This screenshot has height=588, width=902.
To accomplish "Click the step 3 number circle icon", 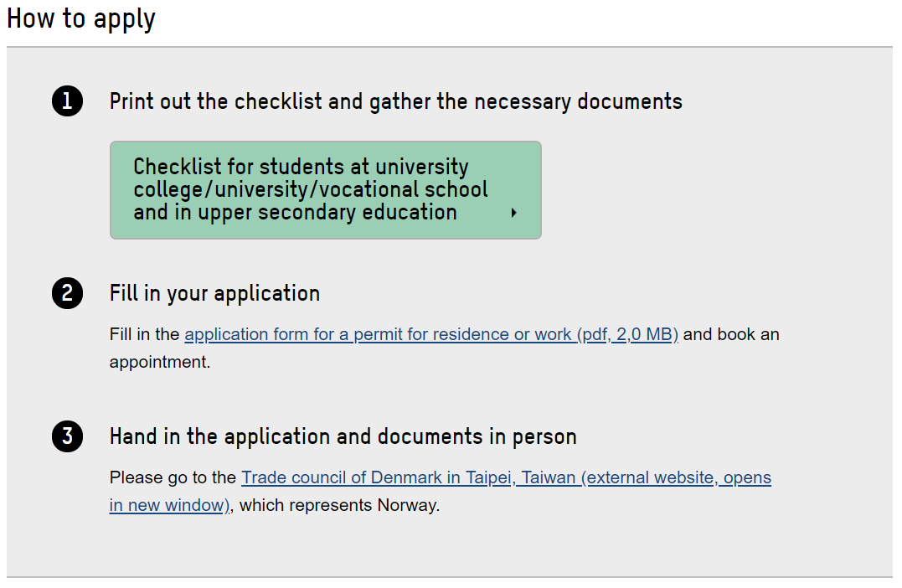I will 67,437.
